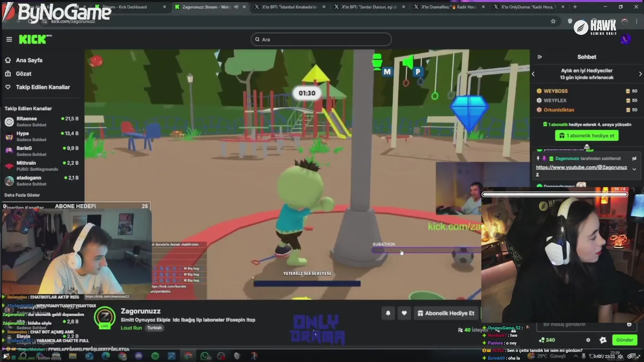Focus the Ara search field
This screenshot has width=644, height=362.
321,39
